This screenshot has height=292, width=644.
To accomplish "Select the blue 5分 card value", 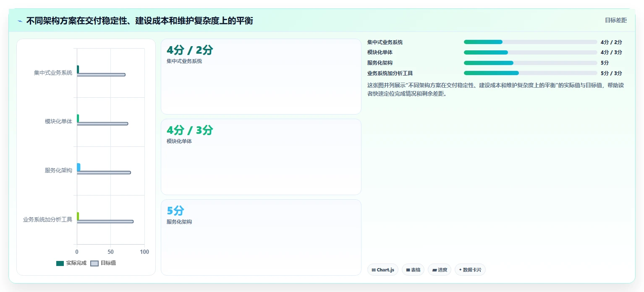I will [175, 211].
